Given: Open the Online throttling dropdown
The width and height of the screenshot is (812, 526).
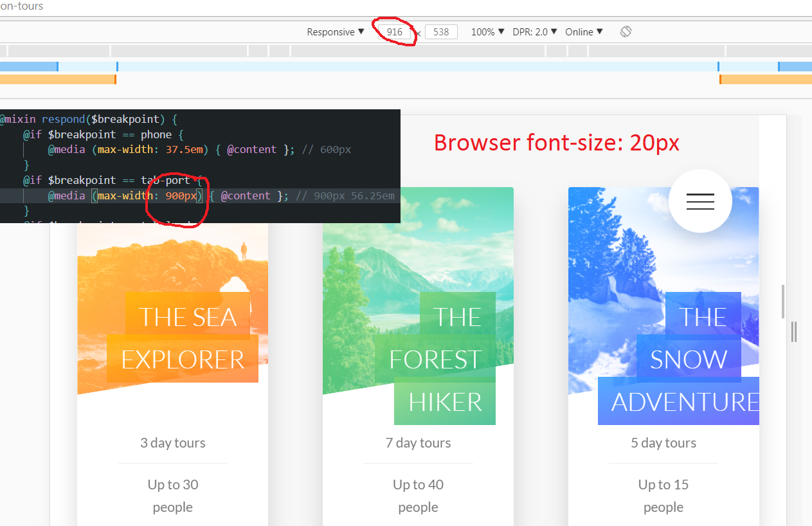Looking at the screenshot, I should coord(584,32).
